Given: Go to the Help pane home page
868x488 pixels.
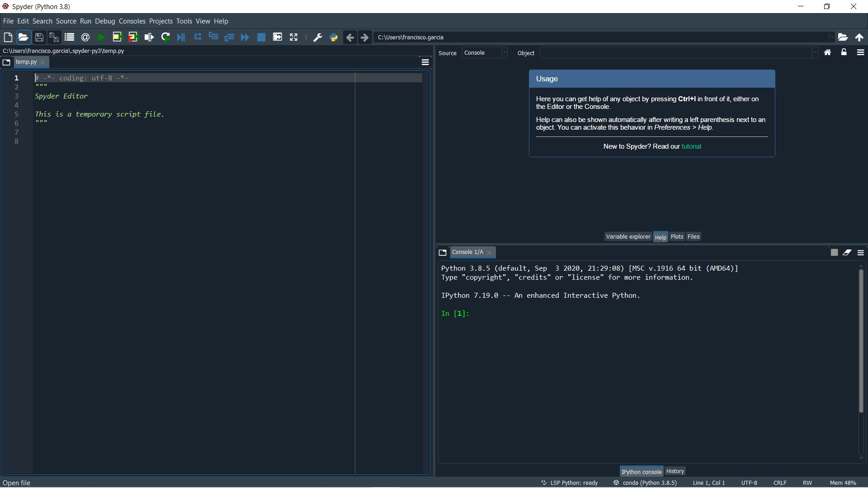Looking at the screenshot, I should click(x=827, y=52).
